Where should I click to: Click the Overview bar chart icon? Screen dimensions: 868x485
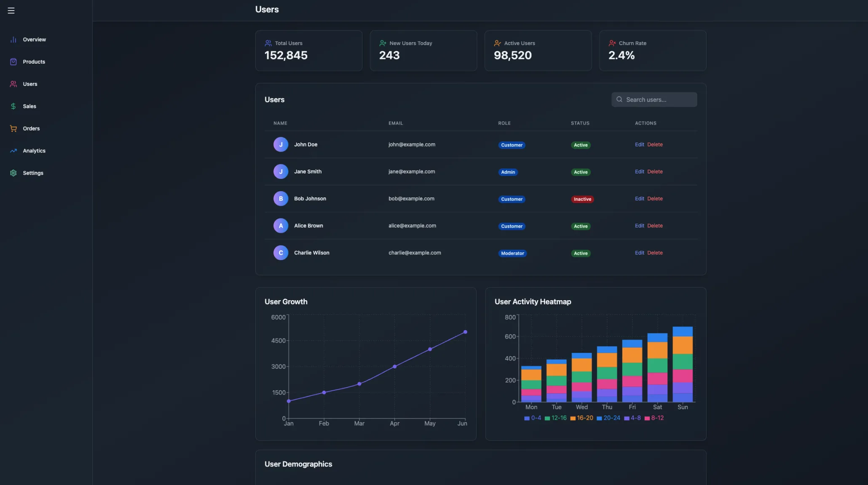[13, 40]
